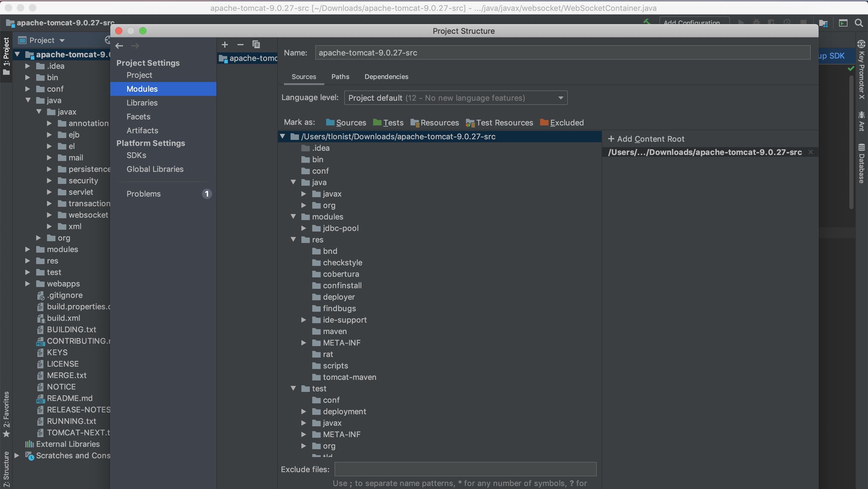Screen dimensions: 868x489
Task: Copy the selected module icon
Action: click(x=256, y=45)
